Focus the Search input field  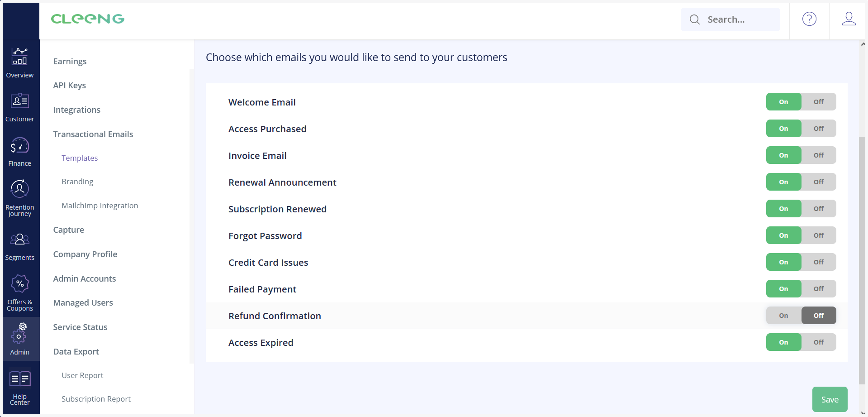tap(730, 19)
